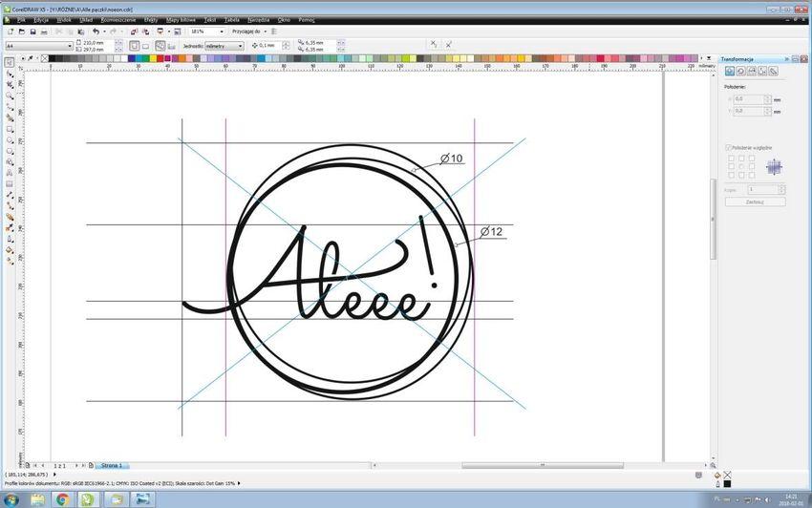Pick the yellow swatch in color palette
This screenshot has height=508, width=812.
[x=153, y=58]
